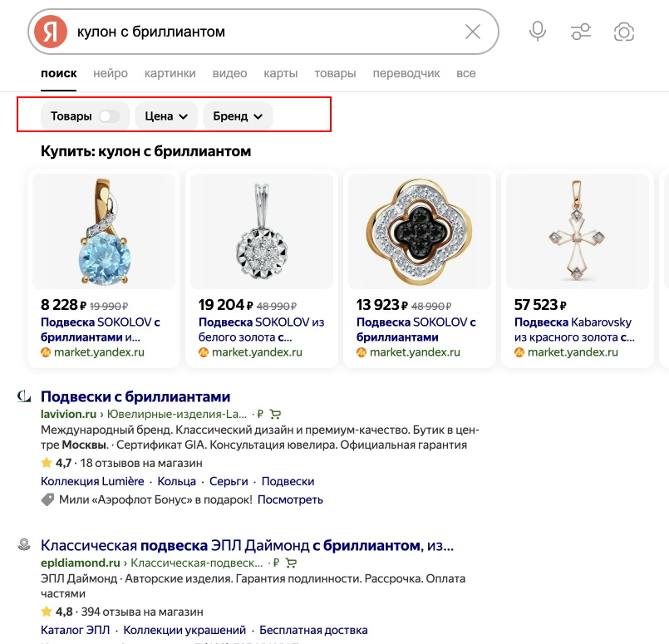Viewport: 669px width, 644px height.
Task: Open the Цена dropdown filter
Action: click(166, 117)
